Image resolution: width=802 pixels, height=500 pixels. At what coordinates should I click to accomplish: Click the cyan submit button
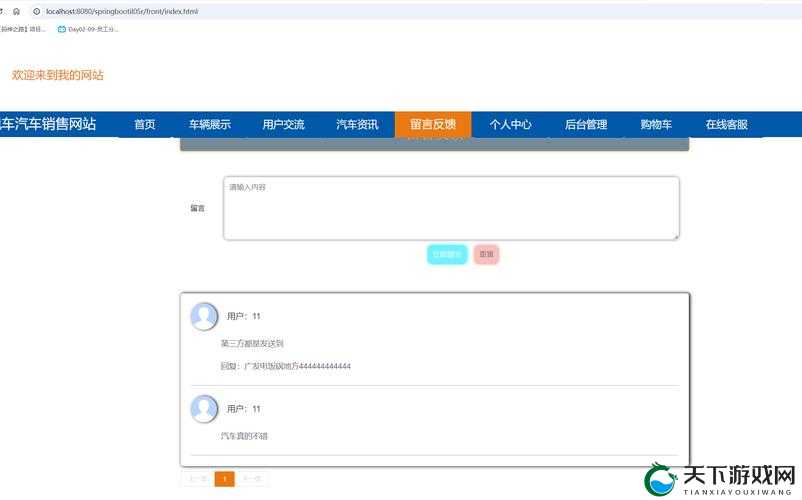click(x=447, y=254)
